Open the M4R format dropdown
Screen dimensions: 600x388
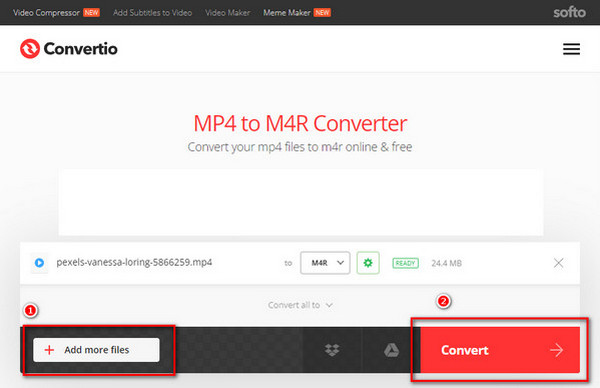[325, 263]
